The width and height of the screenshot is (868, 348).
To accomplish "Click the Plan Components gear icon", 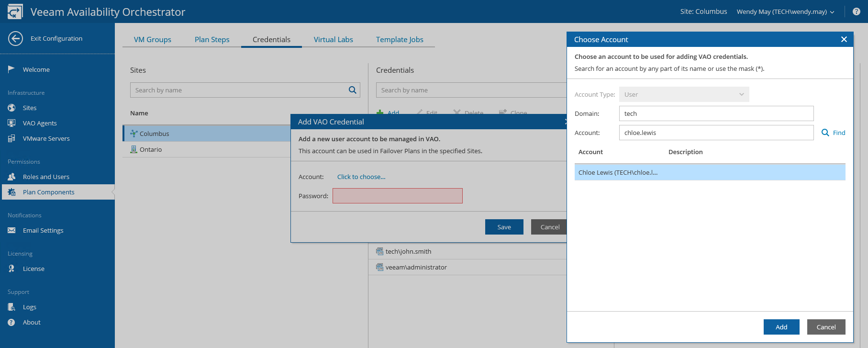I will pos(11,192).
